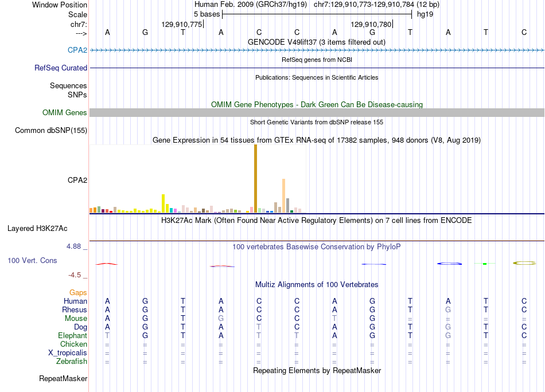Open the Publications Sequences in Scientific Articles title
The width and height of the screenshot is (545, 392).
click(x=317, y=77)
